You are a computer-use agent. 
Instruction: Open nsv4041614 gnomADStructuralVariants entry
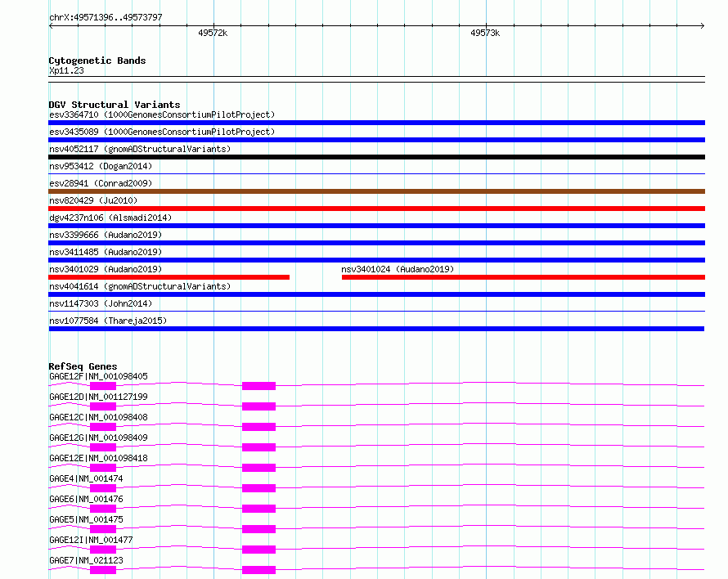(x=140, y=286)
